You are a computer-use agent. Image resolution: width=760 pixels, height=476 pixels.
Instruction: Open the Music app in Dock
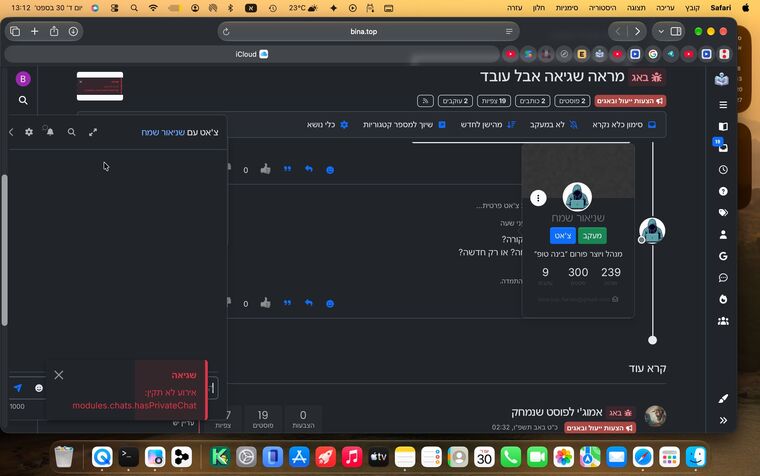[352, 457]
